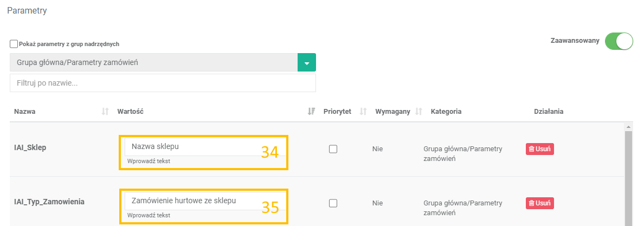Click the 'Nazwa sklepu' value field
The image size is (644, 226).
coord(190,147)
